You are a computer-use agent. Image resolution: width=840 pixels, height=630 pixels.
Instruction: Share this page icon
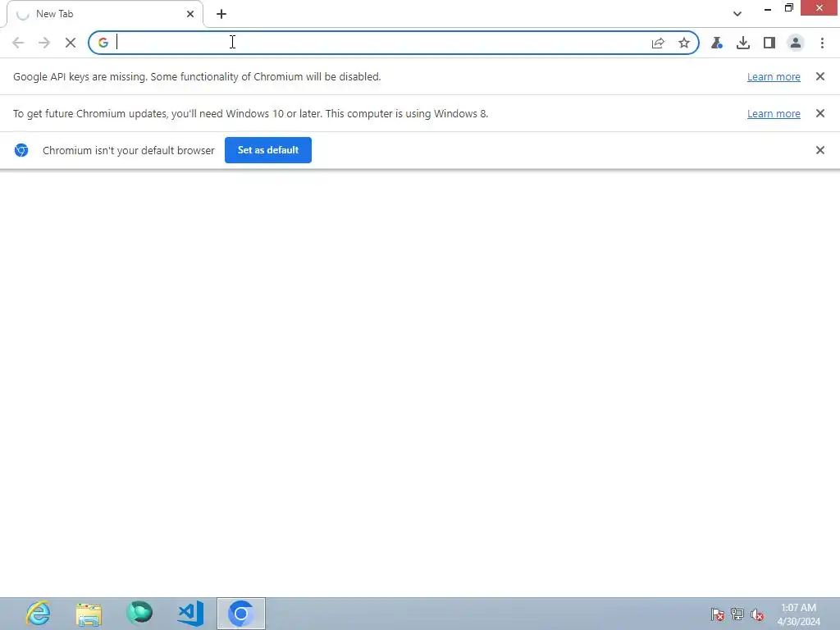pos(658,43)
